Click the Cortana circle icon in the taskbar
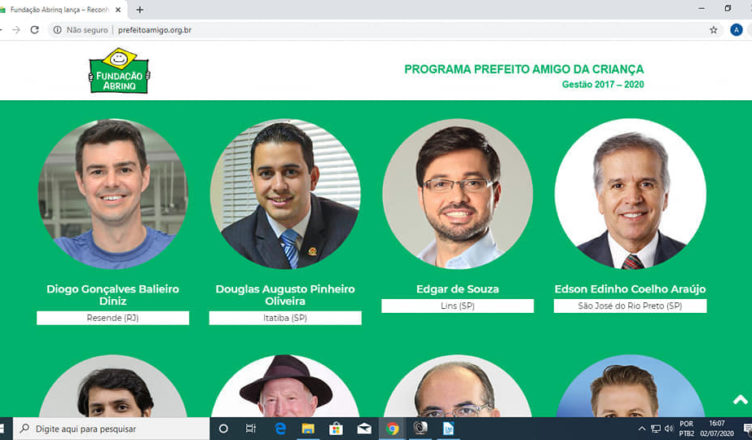The image size is (752, 440). click(x=223, y=428)
